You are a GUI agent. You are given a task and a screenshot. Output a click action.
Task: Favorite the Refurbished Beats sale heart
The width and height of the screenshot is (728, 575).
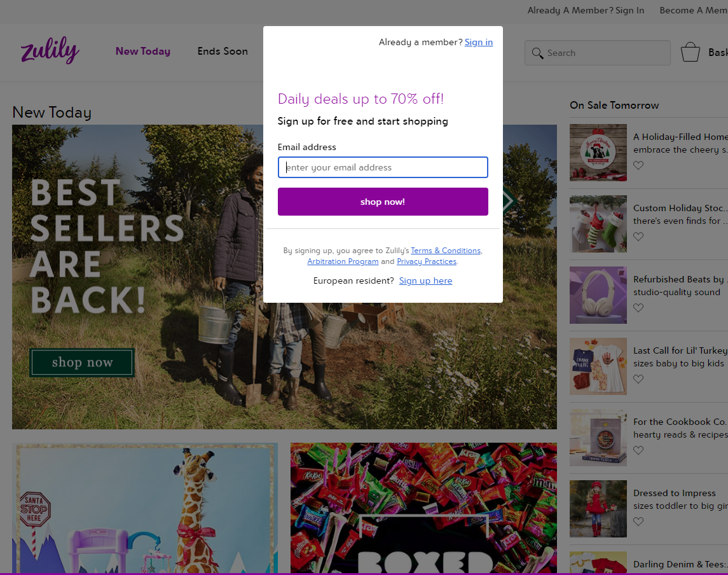(x=638, y=308)
